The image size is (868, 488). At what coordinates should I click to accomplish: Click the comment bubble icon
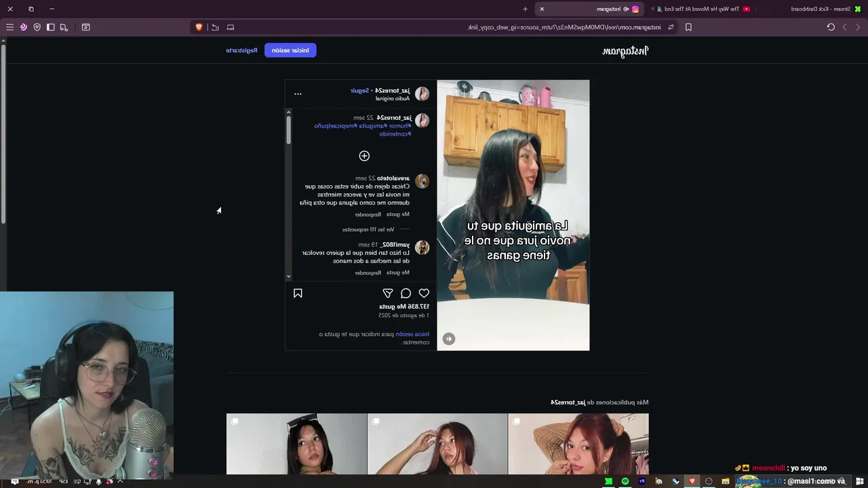(406, 293)
